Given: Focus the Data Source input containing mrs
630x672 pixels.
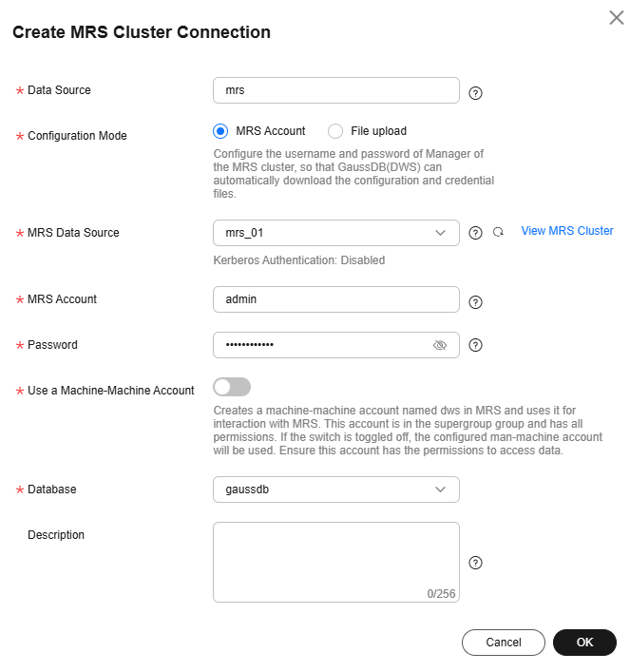Looking at the screenshot, I should pyautogui.click(x=336, y=90).
